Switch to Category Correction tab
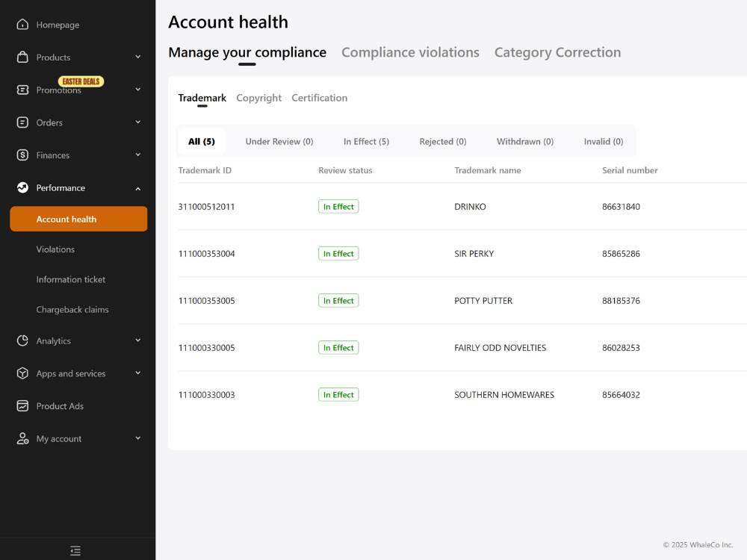The image size is (747, 560). 557,52
